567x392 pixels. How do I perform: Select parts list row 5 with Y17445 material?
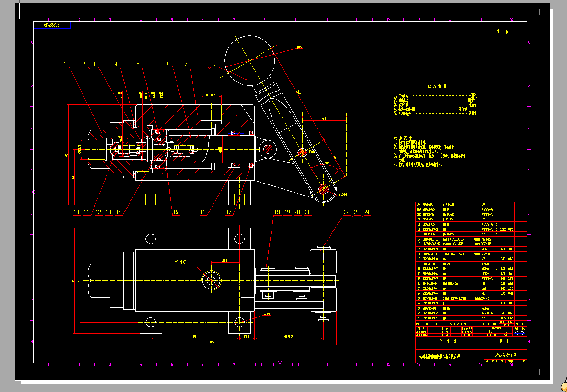pos(461,299)
